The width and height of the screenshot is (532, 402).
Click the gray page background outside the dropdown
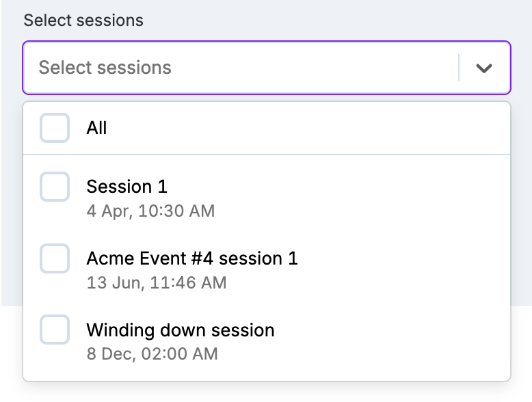pos(521,205)
